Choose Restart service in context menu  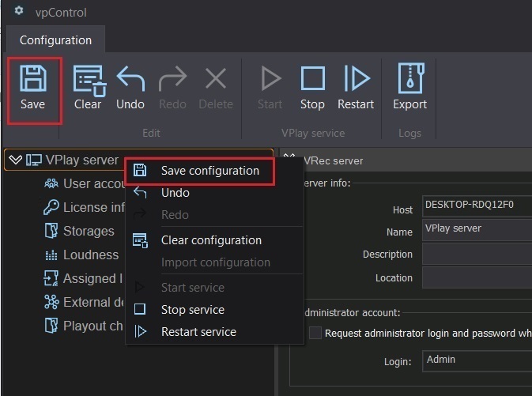(214, 332)
